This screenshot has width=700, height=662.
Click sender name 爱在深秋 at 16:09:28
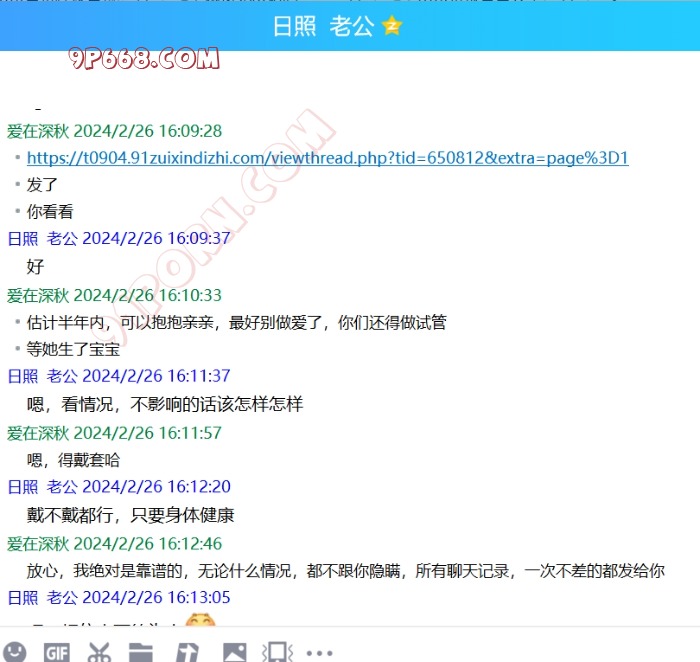tap(38, 131)
